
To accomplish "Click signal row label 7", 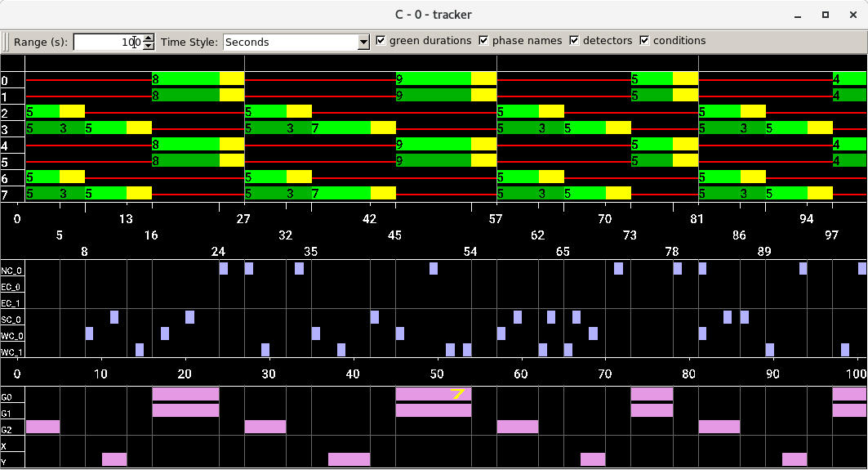I will (x=4, y=195).
